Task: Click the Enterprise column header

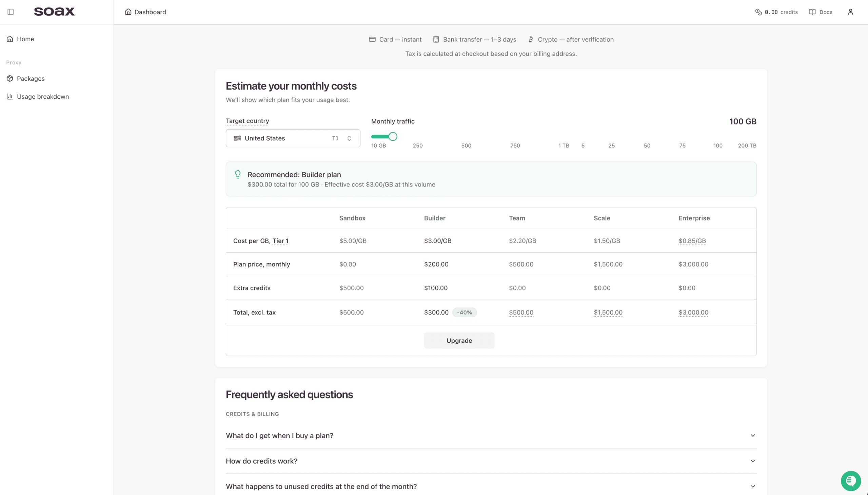Action: pyautogui.click(x=694, y=218)
